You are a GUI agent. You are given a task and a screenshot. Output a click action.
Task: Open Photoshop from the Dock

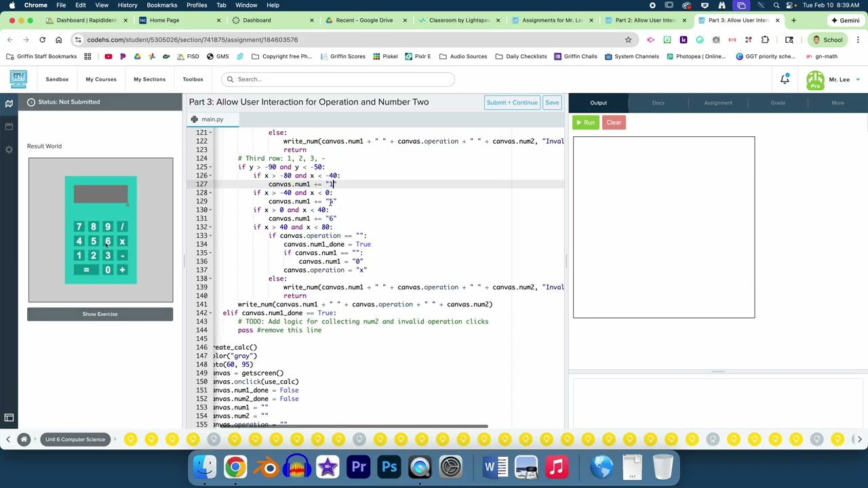389,467
